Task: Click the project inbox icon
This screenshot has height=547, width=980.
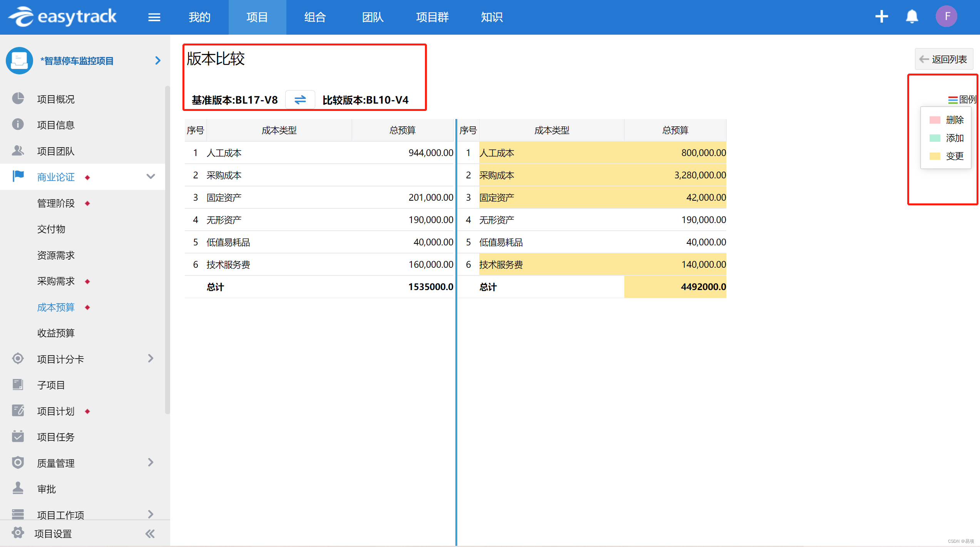Action: 19,60
